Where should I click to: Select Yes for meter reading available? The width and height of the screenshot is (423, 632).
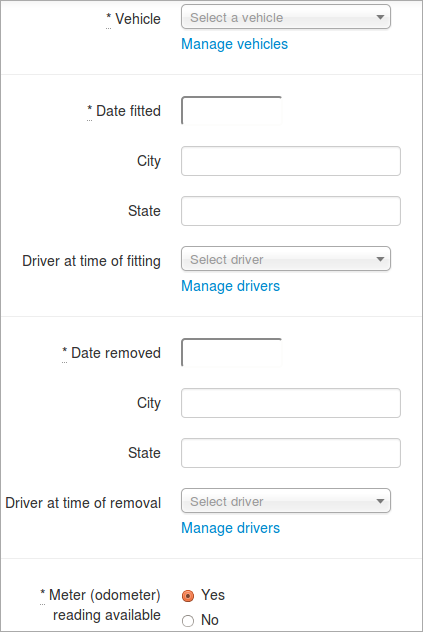(188, 596)
